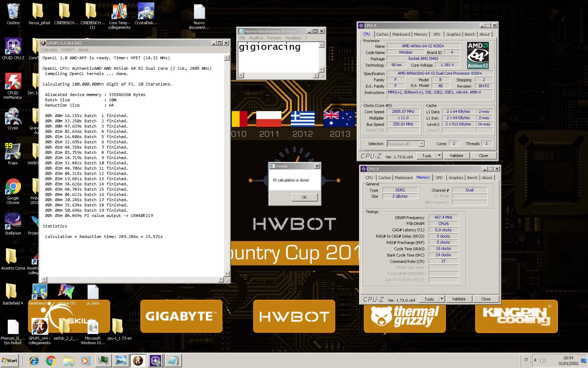Click Validate in the upper CPU-Z window
Image resolution: width=588 pixels, height=368 pixels.
(456, 156)
